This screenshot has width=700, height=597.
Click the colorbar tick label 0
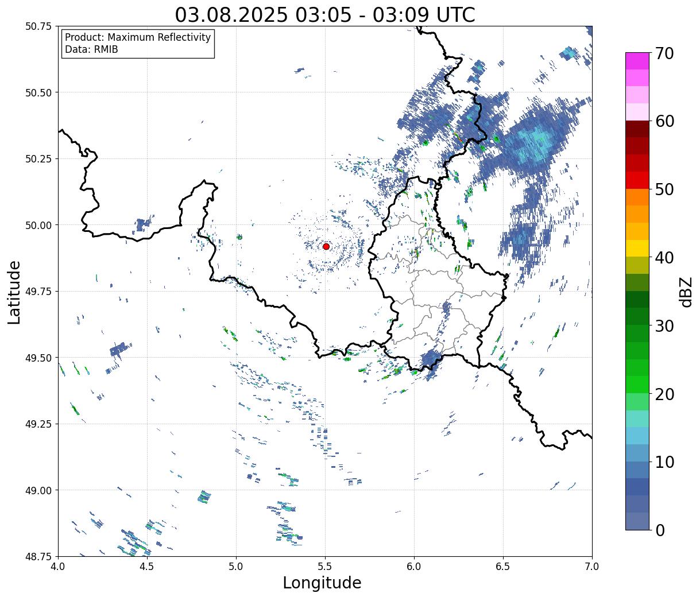point(660,530)
